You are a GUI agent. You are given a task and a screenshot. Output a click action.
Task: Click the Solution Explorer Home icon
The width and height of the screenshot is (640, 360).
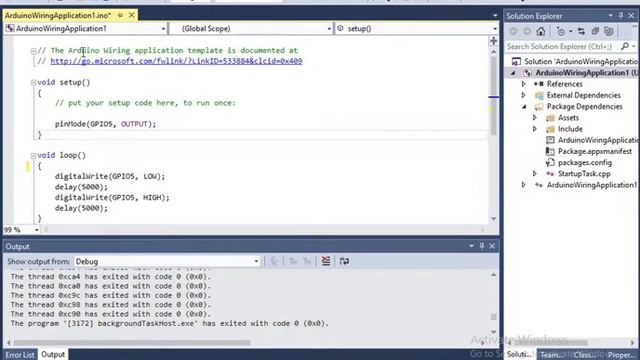click(541, 31)
